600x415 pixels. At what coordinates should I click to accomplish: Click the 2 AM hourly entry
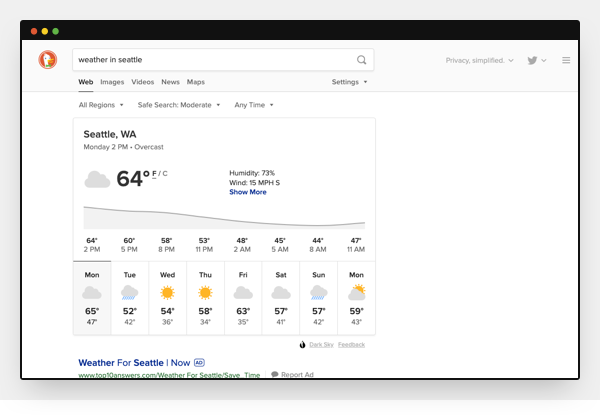tap(242, 245)
